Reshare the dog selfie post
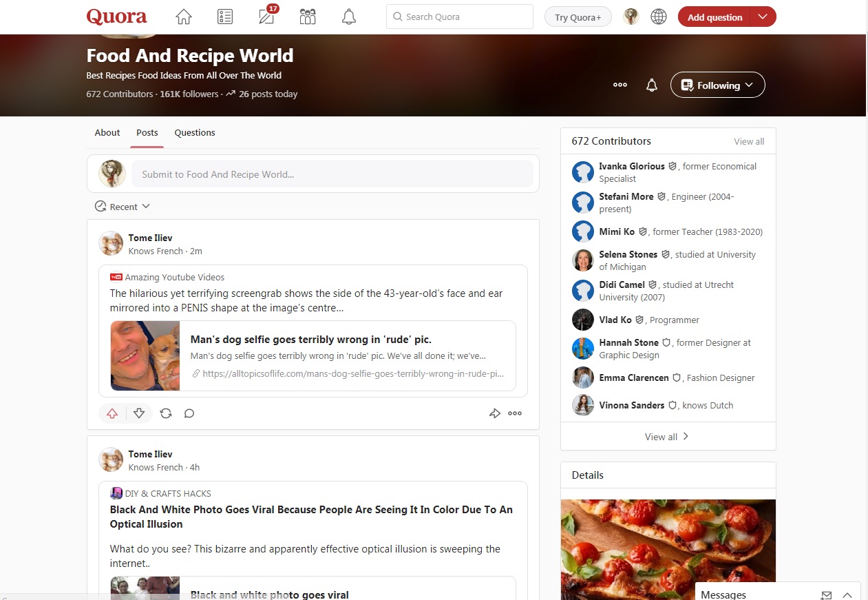The image size is (868, 600). (166, 413)
